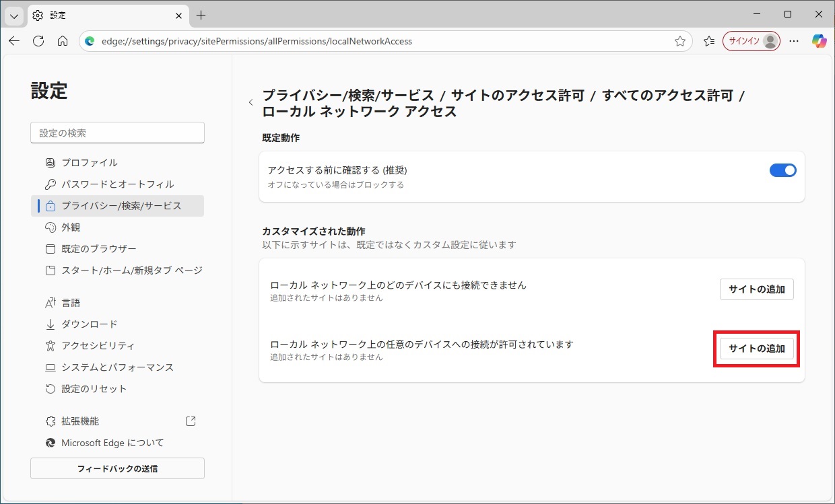The height and width of the screenshot is (504, 835).
Task: Go to 外観 settings section
Action: coord(71,227)
